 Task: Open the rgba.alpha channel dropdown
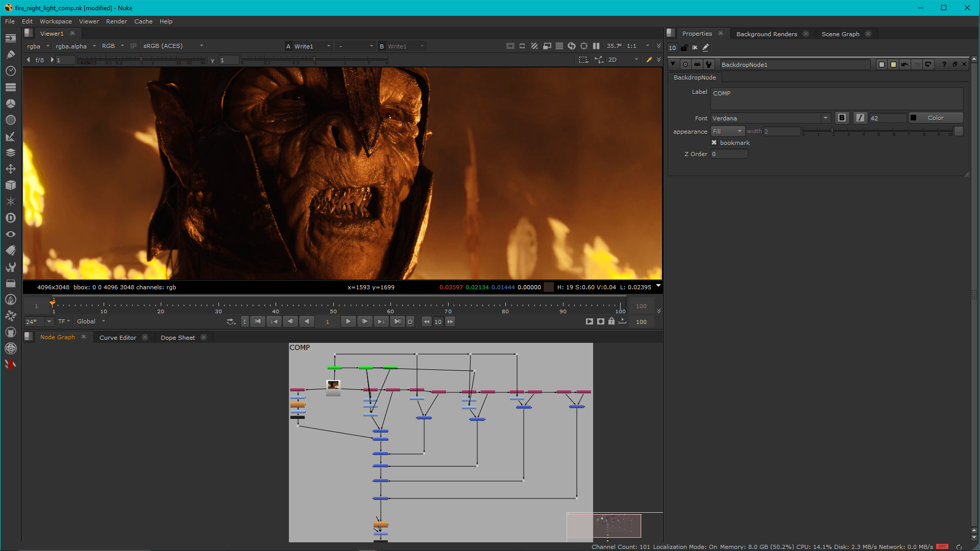point(76,46)
